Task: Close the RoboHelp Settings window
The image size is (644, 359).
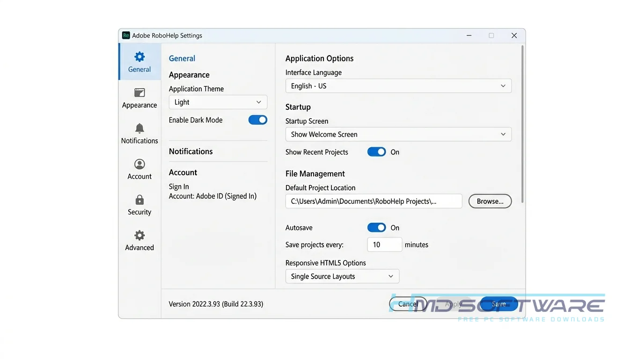Action: [514, 36]
